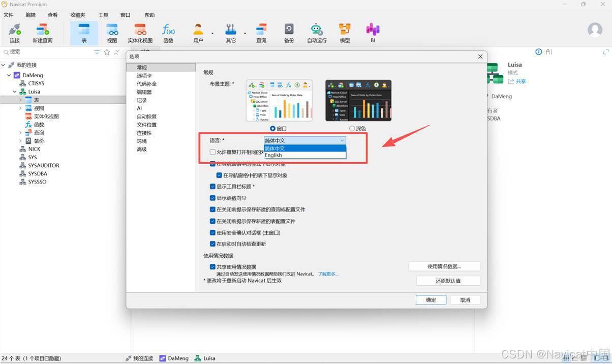Click the 使用情况数据... button
The width and height of the screenshot is (612, 364).
[444, 266]
